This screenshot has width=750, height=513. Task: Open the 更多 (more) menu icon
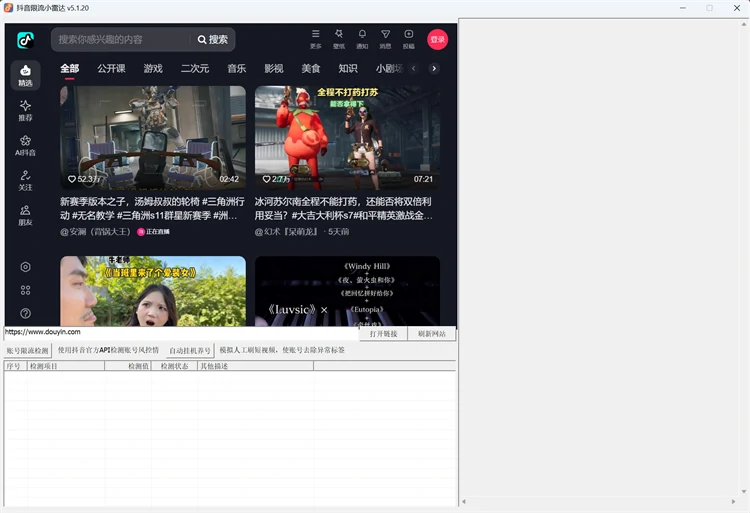coord(316,39)
